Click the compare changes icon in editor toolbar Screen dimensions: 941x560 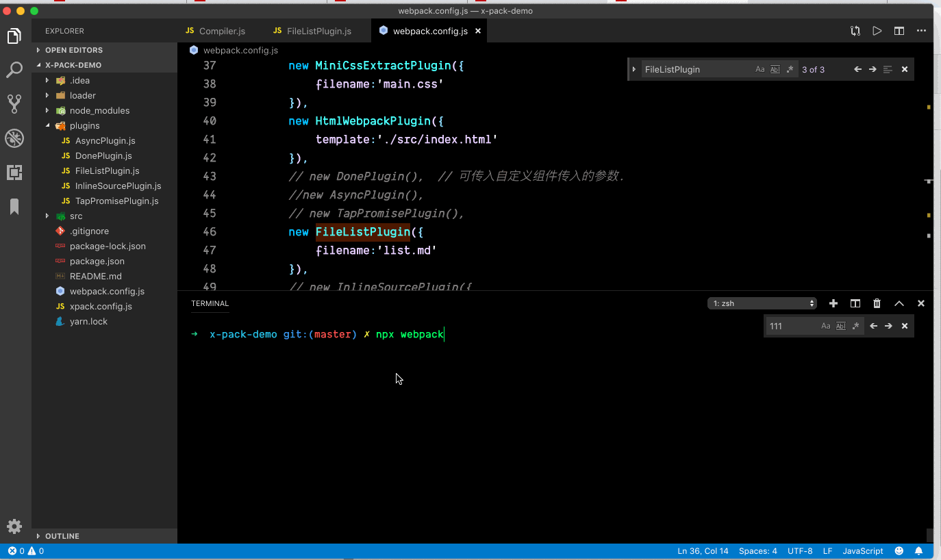tap(855, 31)
